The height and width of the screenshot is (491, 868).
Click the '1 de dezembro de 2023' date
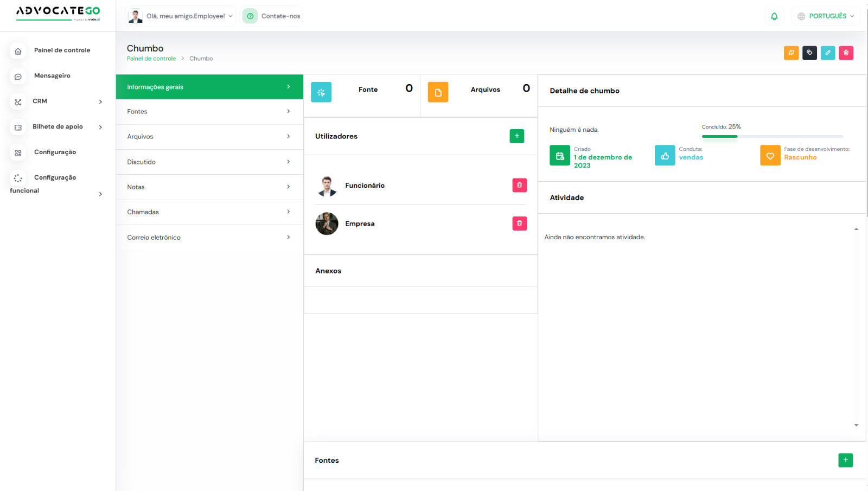[603, 161]
